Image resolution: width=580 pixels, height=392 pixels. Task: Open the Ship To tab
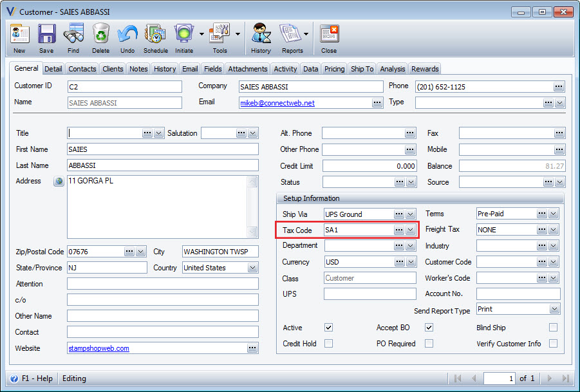click(x=362, y=69)
